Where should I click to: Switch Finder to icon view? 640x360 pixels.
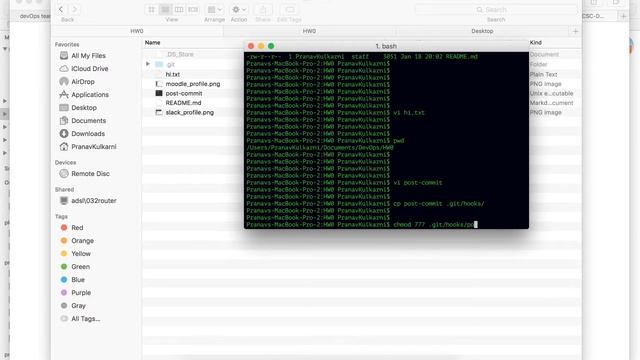[151, 9]
